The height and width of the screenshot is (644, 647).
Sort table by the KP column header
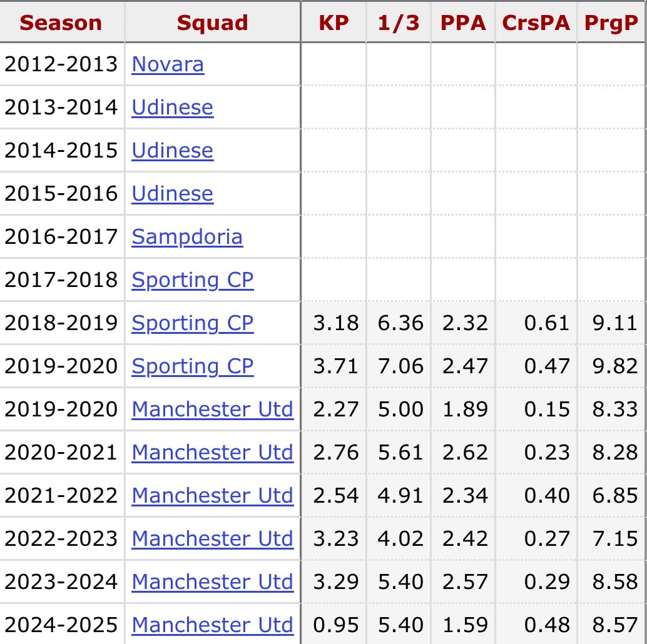334,23
